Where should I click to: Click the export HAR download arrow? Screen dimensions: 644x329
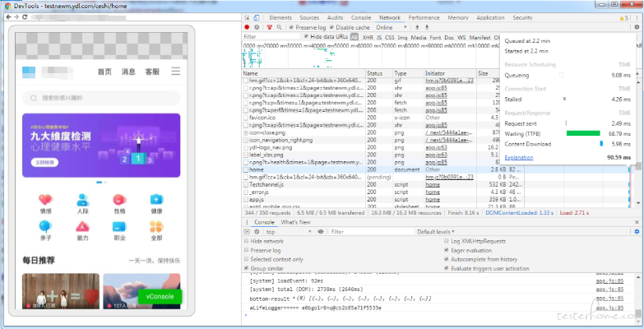[427, 27]
